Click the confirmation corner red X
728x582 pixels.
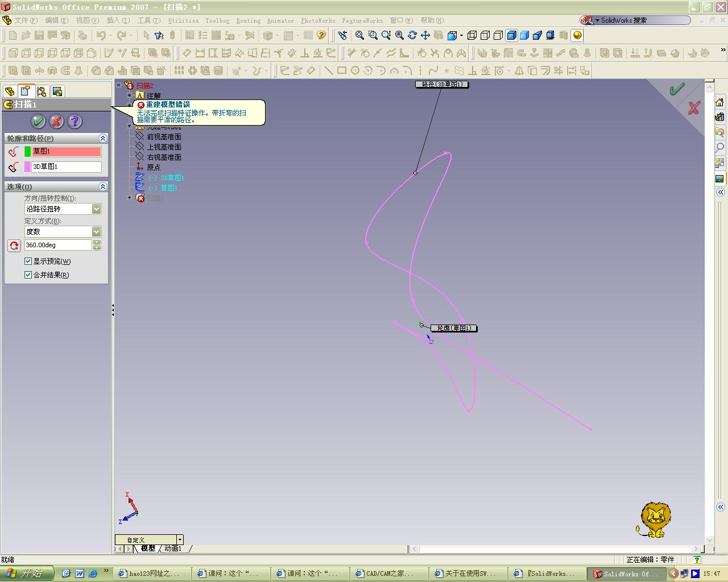693,108
